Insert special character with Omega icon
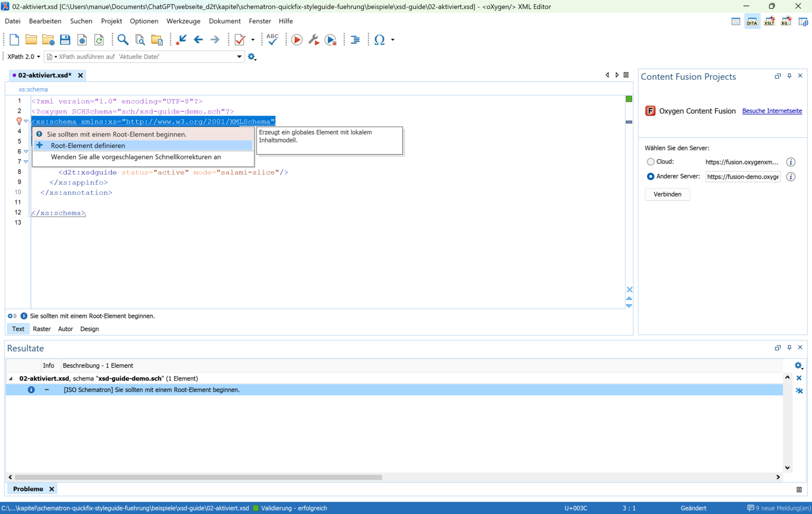The height and width of the screenshot is (514, 812). pos(379,39)
